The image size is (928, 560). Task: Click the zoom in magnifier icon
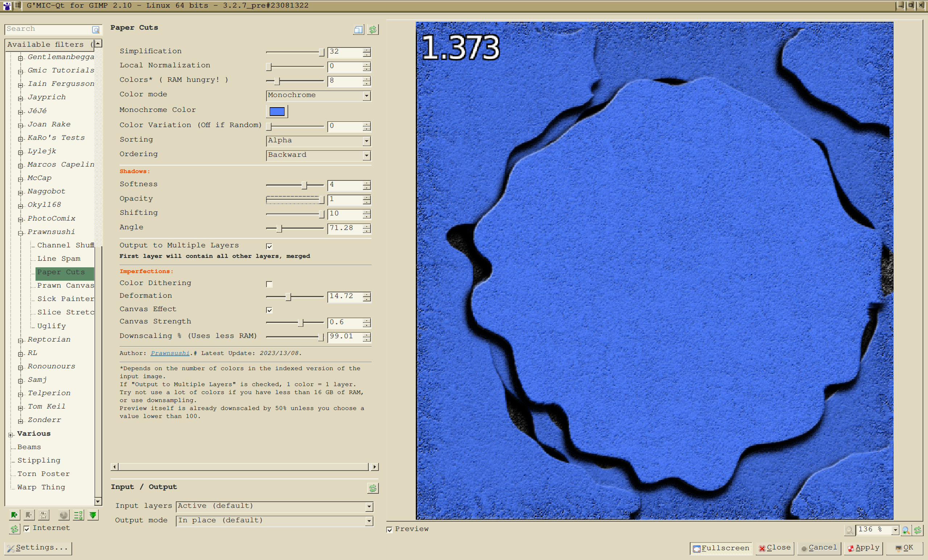[x=906, y=530]
